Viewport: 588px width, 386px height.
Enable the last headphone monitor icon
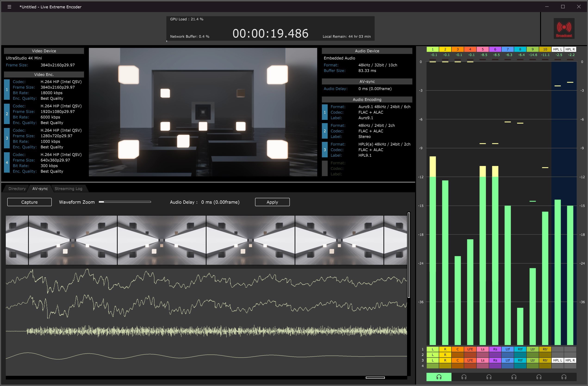pos(564,377)
